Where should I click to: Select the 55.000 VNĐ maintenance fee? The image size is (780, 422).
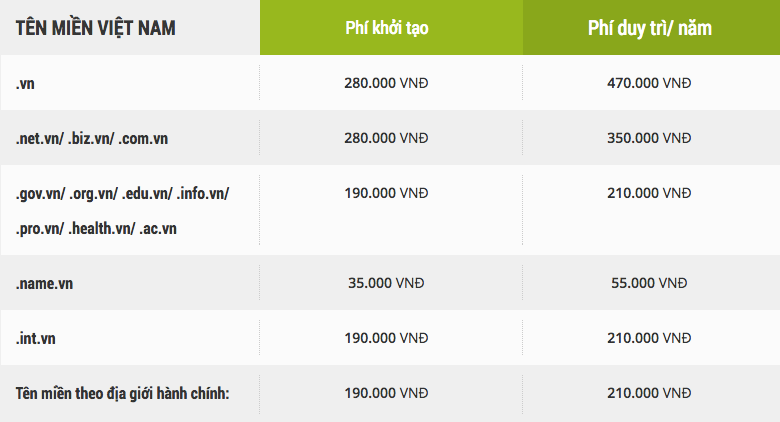pos(649,283)
